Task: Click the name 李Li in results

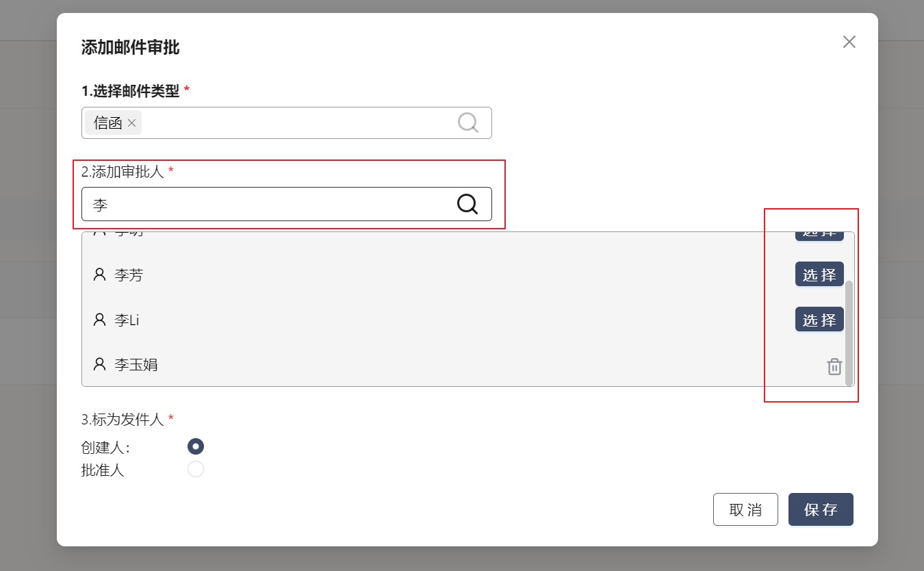Action: coord(127,320)
